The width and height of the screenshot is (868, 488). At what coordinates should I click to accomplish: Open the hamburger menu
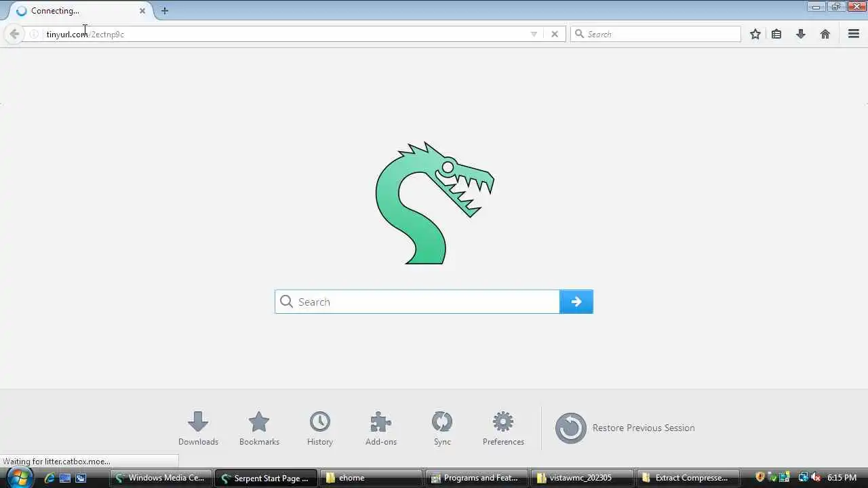[x=854, y=34]
